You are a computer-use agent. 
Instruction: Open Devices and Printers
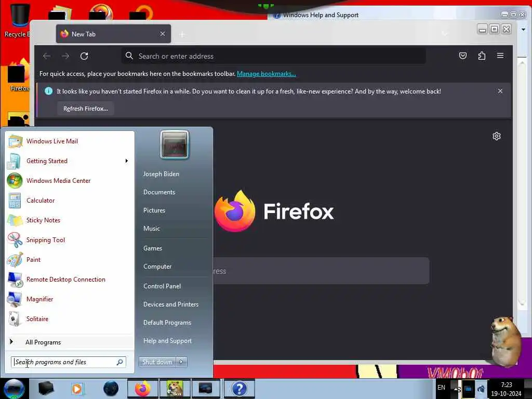click(x=171, y=304)
